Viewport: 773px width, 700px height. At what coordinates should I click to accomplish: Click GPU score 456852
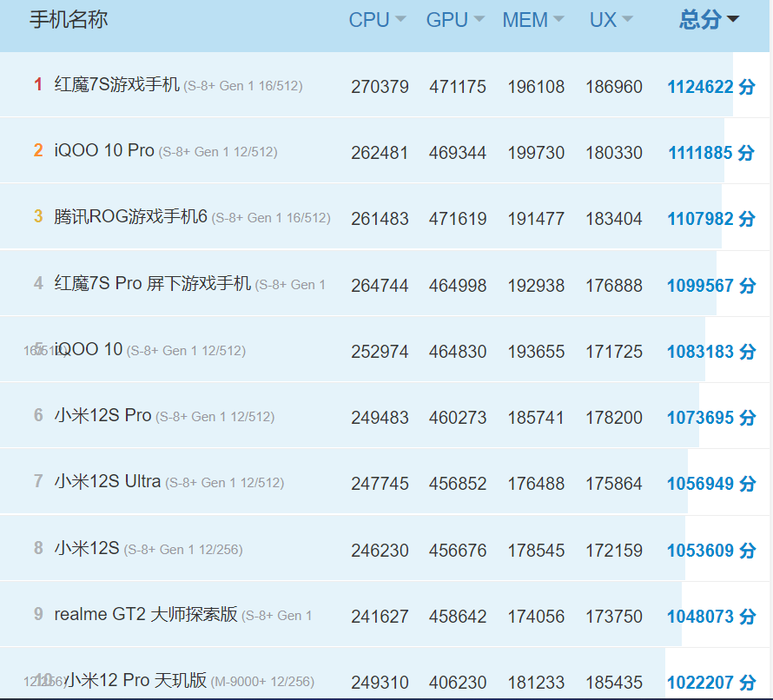[x=458, y=484]
